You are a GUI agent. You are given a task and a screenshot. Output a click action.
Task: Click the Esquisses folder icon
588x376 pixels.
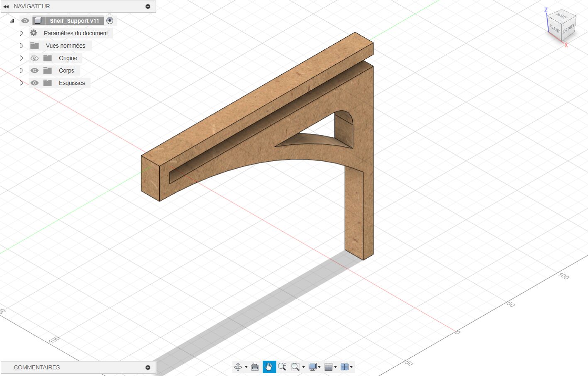point(48,83)
